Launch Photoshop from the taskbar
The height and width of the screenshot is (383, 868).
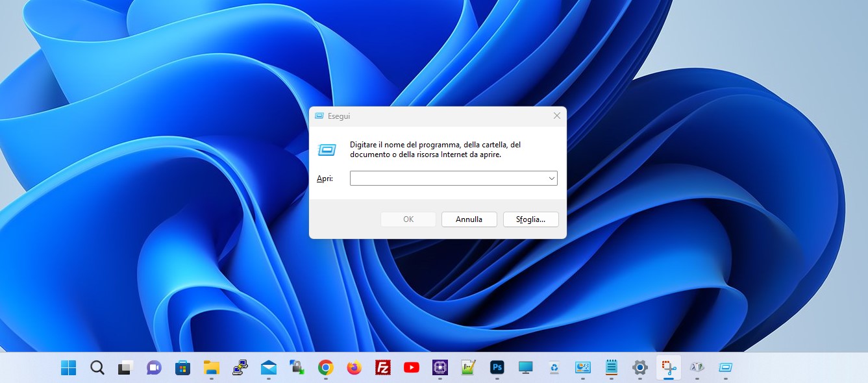click(x=497, y=367)
